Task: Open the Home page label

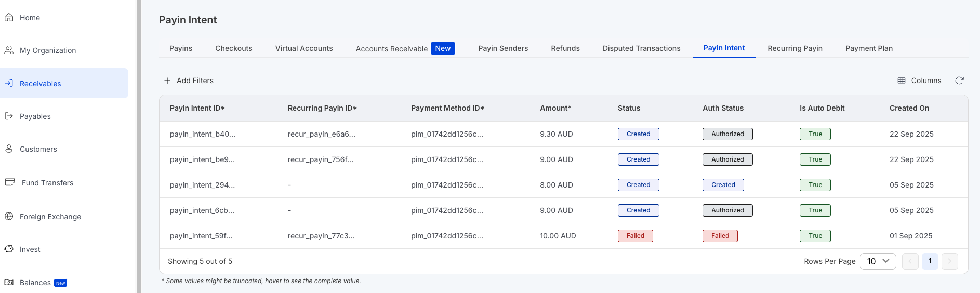Action: tap(30, 18)
